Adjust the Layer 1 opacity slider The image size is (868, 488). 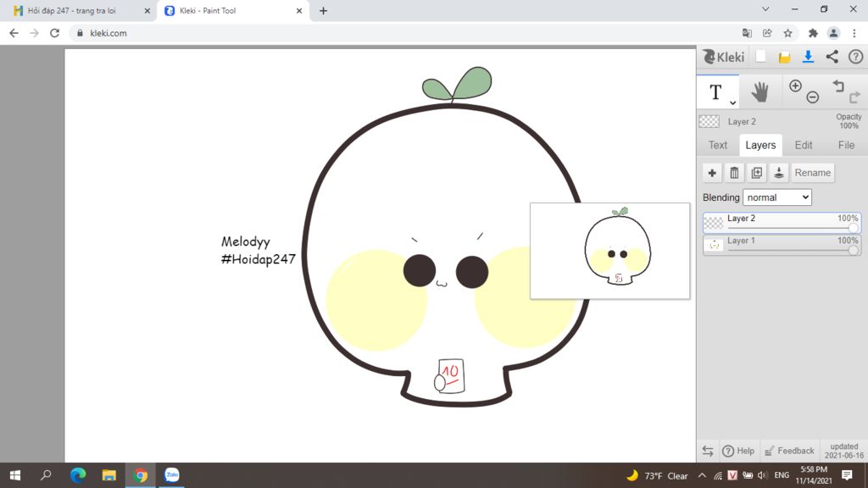(x=792, y=250)
